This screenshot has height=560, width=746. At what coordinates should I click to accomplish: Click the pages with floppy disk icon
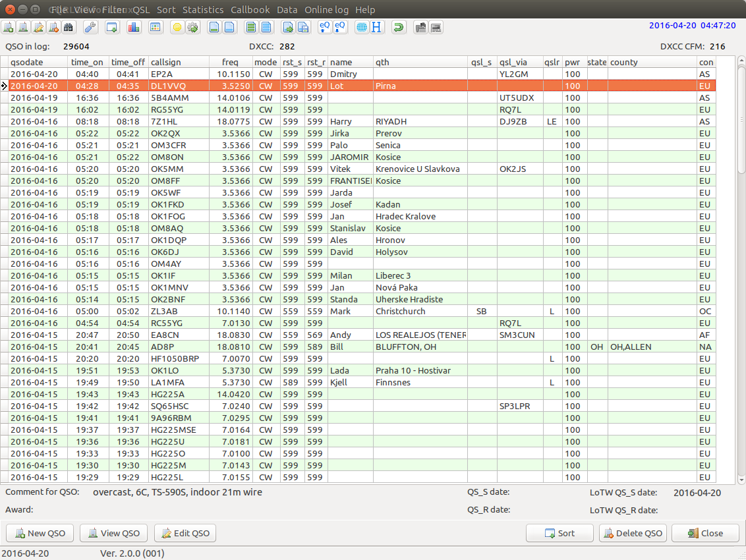pyautogui.click(x=303, y=27)
